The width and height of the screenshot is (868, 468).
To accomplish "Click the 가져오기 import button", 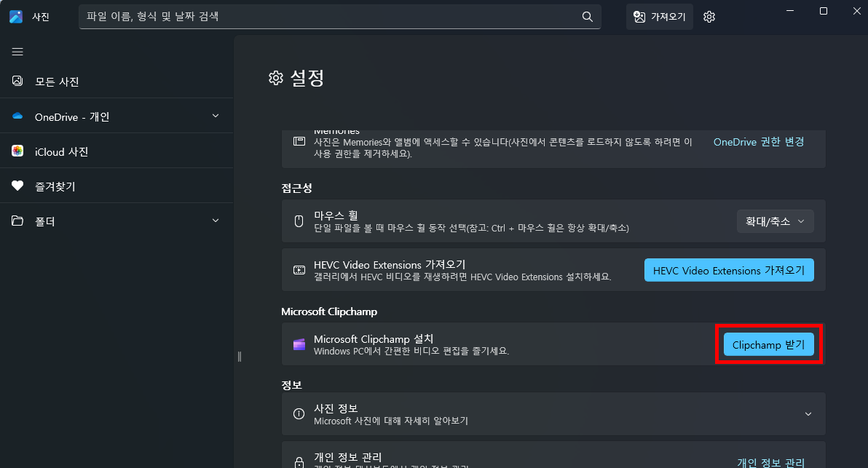I will tap(660, 17).
